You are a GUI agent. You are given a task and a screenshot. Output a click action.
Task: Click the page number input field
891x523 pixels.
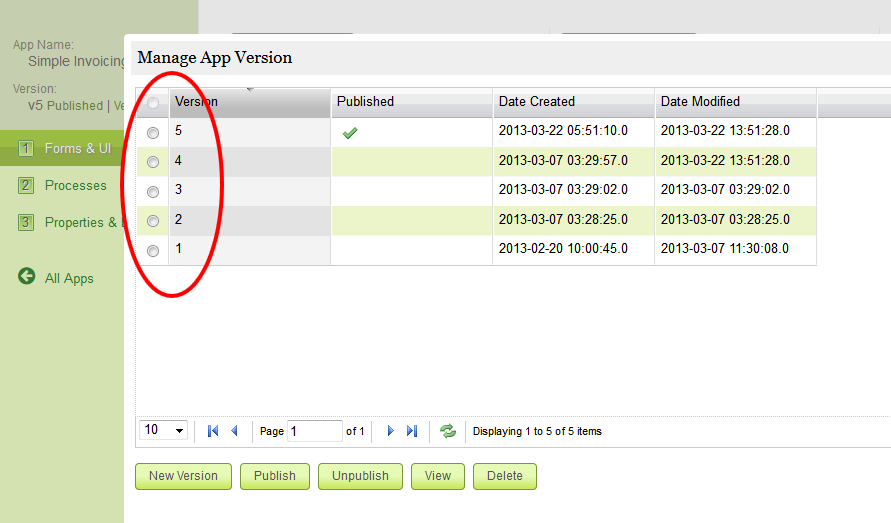[x=314, y=431]
